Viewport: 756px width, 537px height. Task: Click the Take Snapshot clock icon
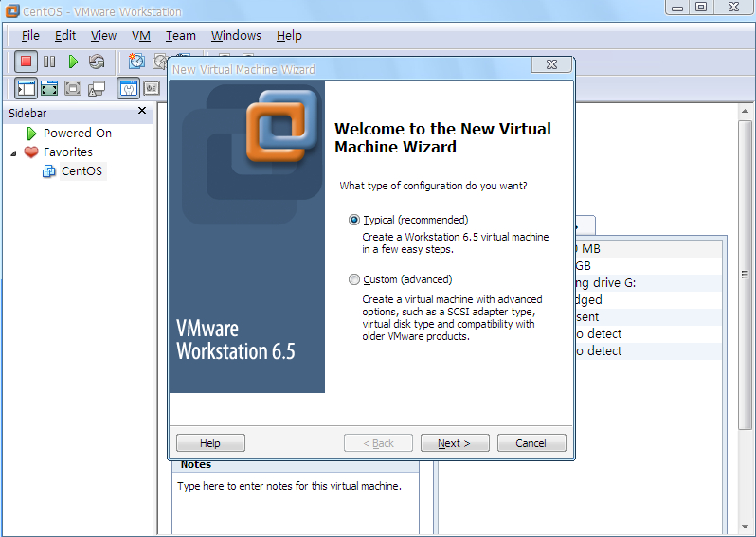point(136,62)
